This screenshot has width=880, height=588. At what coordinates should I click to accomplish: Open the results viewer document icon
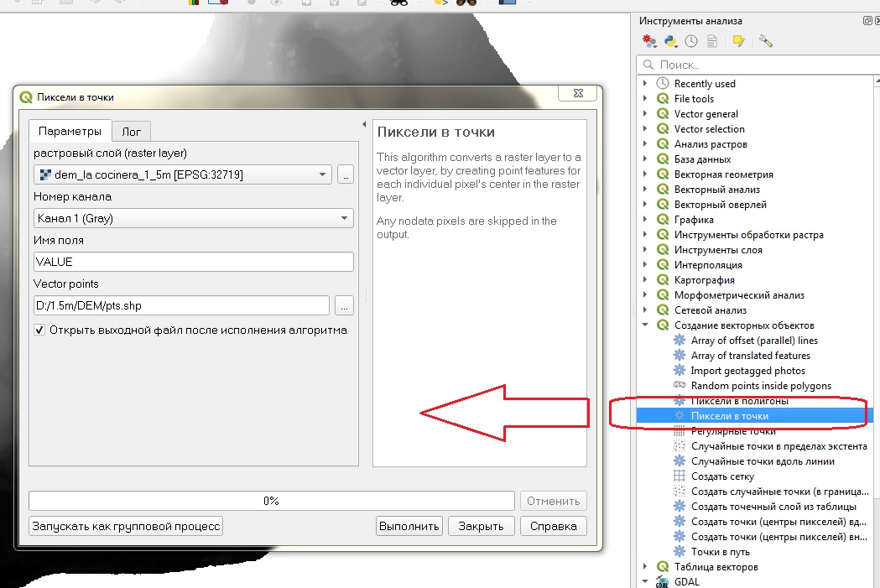[711, 40]
